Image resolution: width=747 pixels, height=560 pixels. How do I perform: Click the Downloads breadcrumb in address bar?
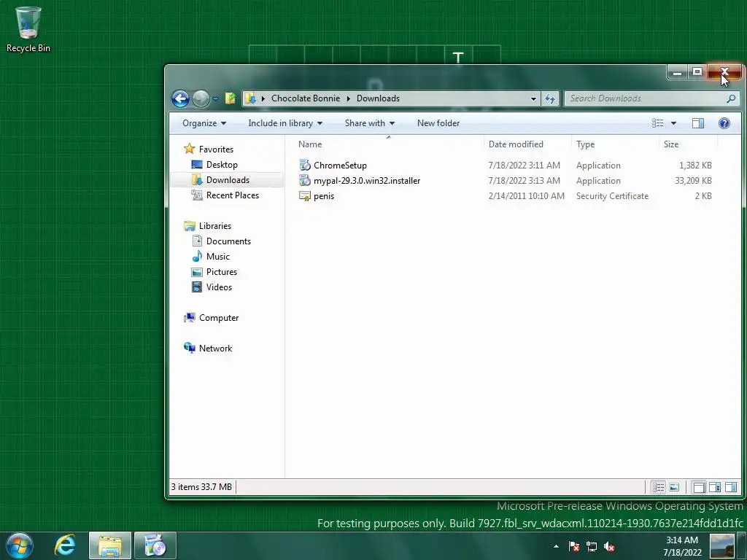click(x=378, y=98)
